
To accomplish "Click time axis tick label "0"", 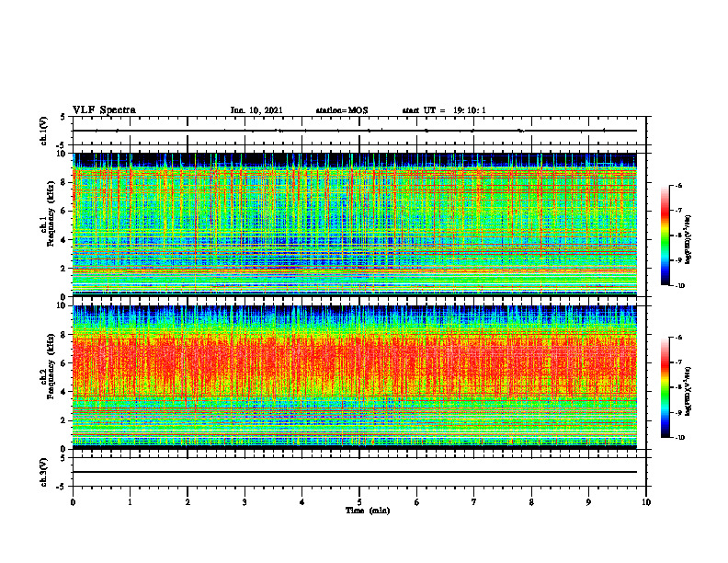I will [x=73, y=502].
